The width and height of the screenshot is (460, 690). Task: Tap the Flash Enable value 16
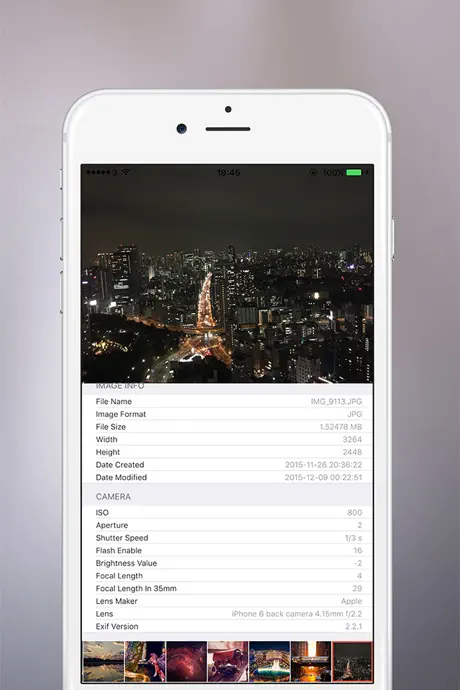coord(358,551)
